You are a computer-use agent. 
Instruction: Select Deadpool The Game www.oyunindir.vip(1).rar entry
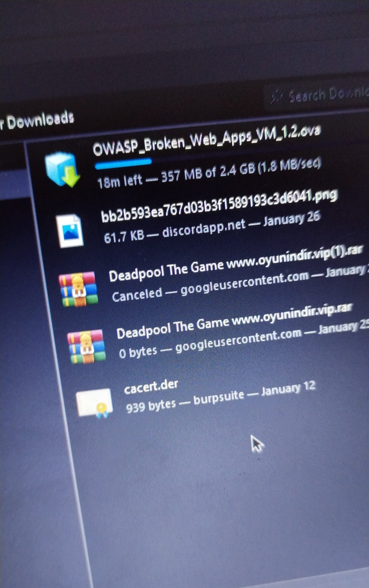tap(235, 263)
